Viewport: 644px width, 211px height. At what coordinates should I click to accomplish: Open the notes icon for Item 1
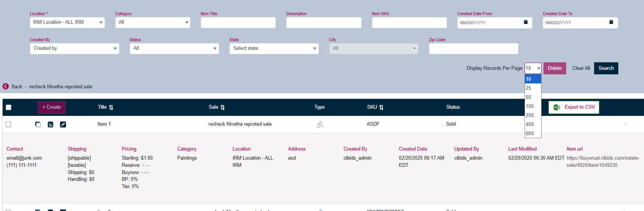pos(51,125)
